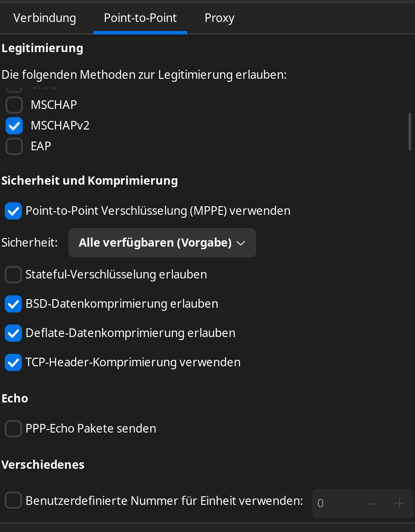This screenshot has height=532, width=415.
Task: Open the Sicherheit dropdown menu
Action: [x=162, y=243]
